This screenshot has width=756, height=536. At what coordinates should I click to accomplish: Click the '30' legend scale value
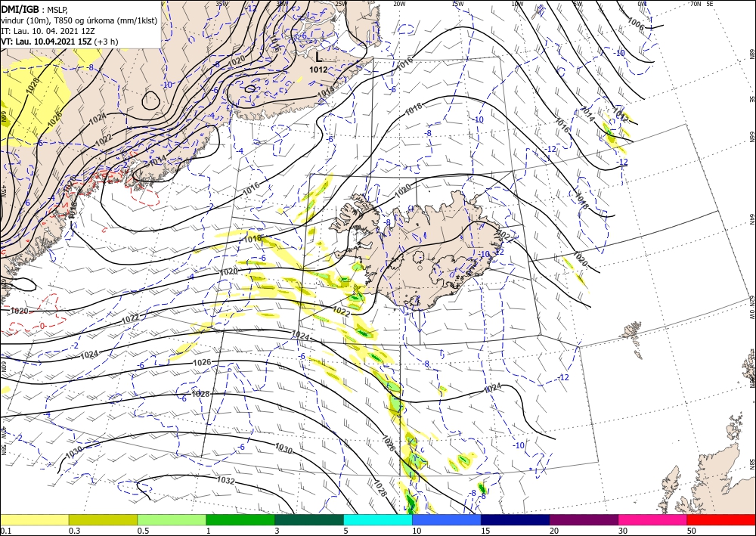(622, 531)
